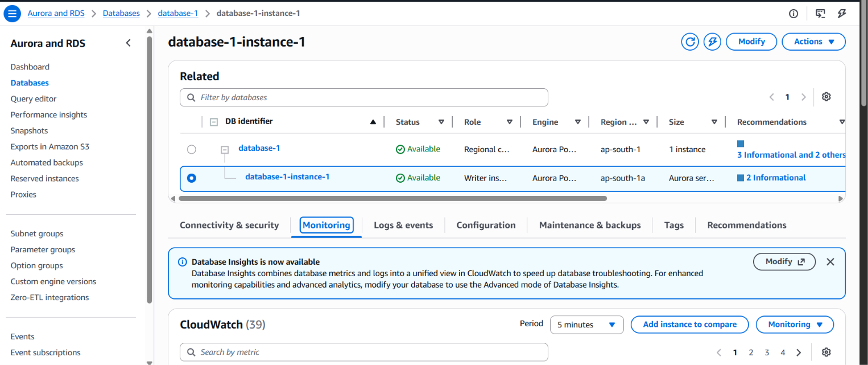Click the Related table horizontal scrollbar
This screenshot has height=365, width=868.
(x=392, y=199)
